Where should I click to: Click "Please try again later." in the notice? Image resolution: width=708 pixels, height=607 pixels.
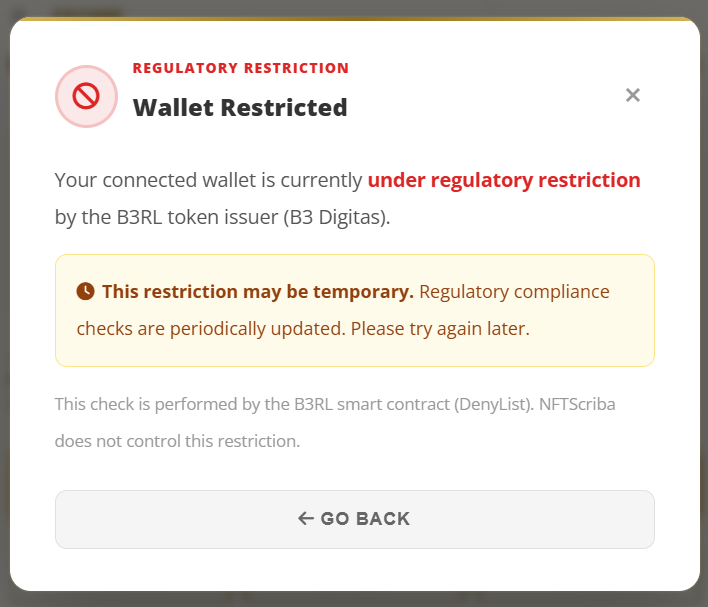(440, 329)
